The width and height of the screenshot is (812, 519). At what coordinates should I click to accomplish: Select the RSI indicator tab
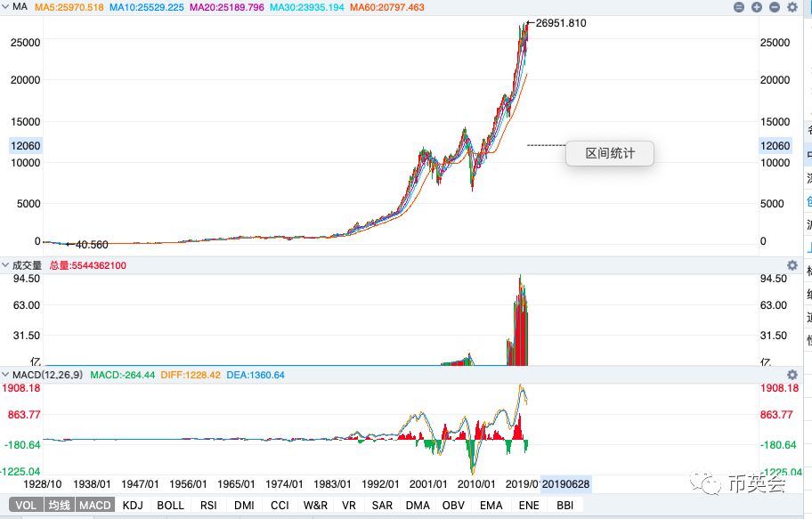[x=208, y=505]
